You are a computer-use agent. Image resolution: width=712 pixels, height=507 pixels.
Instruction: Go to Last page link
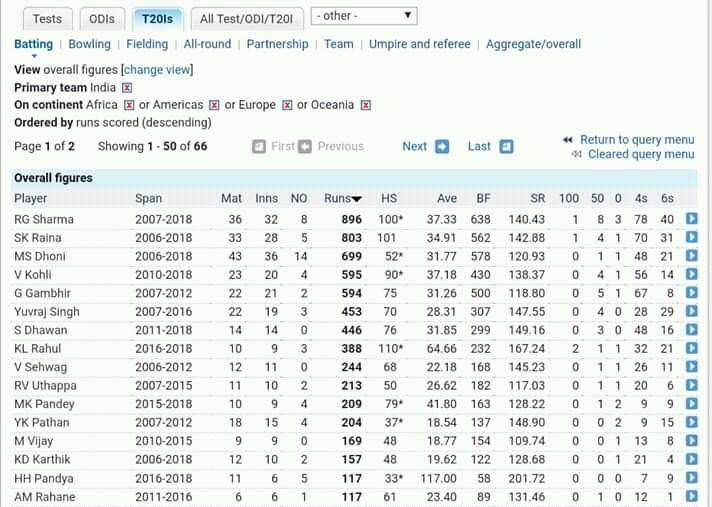coord(479,146)
